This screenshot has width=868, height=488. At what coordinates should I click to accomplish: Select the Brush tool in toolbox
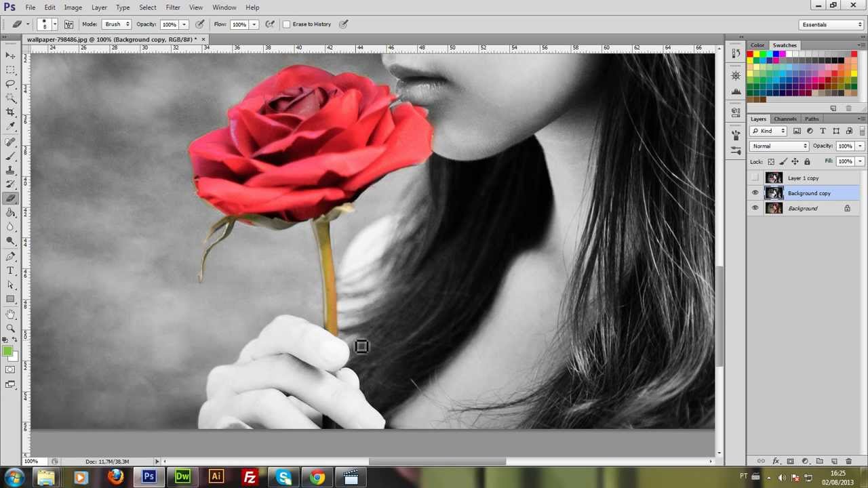coord(10,156)
